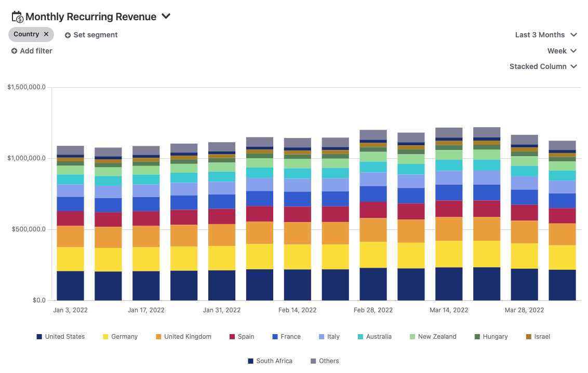Click United States segment of Jan 3 column

click(x=71, y=286)
